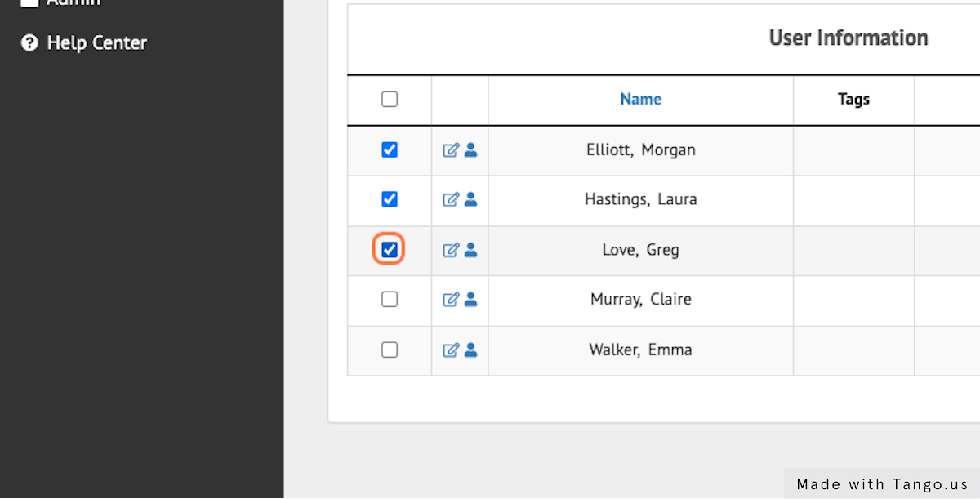
Task: Select the user icon for Love, Greg
Action: (x=470, y=251)
